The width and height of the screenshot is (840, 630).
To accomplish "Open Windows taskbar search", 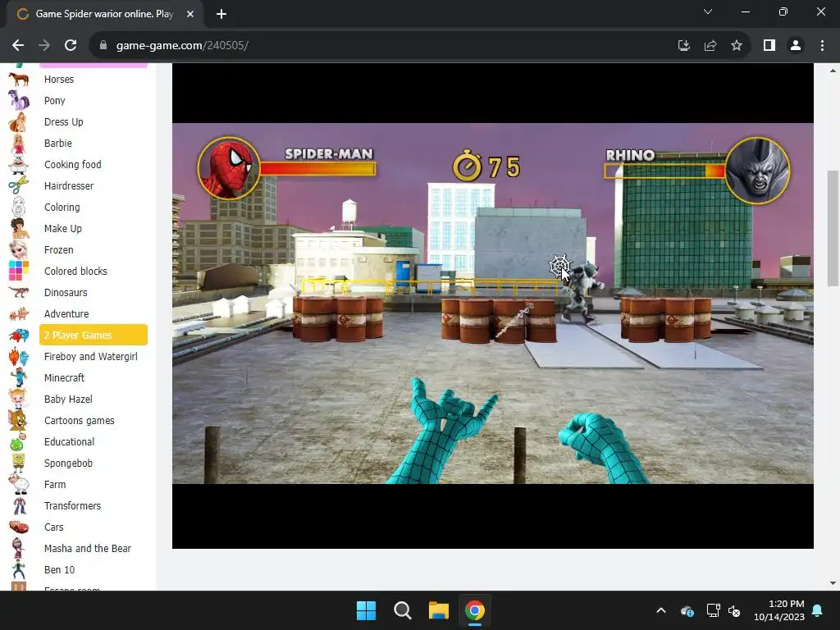I will [402, 610].
